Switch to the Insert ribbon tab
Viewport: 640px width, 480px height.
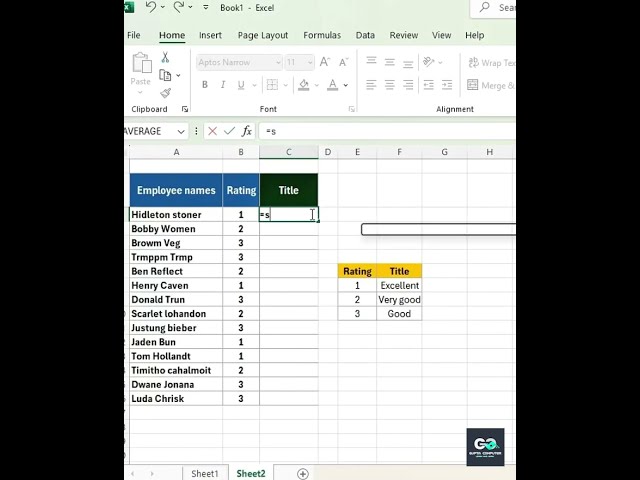tap(210, 35)
